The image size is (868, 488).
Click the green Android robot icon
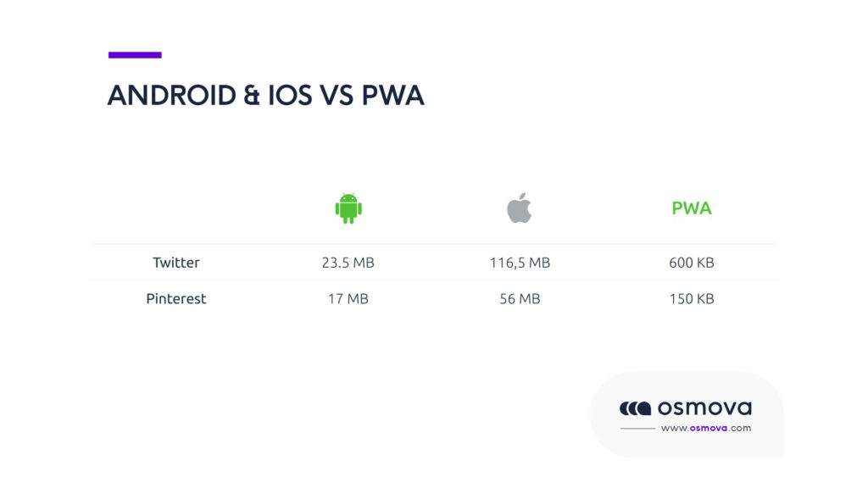[348, 208]
